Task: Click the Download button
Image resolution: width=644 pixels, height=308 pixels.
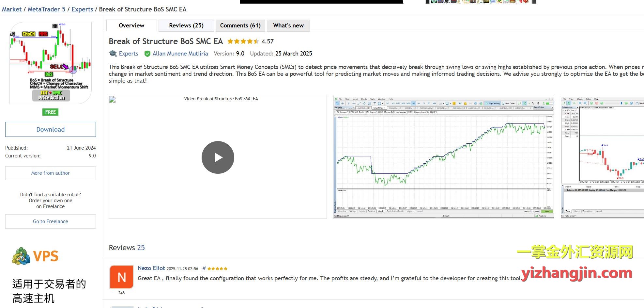Action: [x=51, y=129]
